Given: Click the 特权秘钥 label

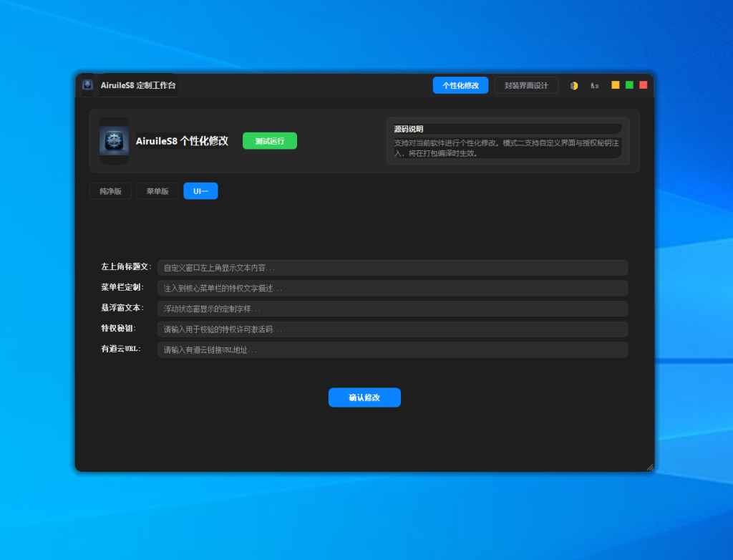Looking at the screenshot, I should [118, 329].
